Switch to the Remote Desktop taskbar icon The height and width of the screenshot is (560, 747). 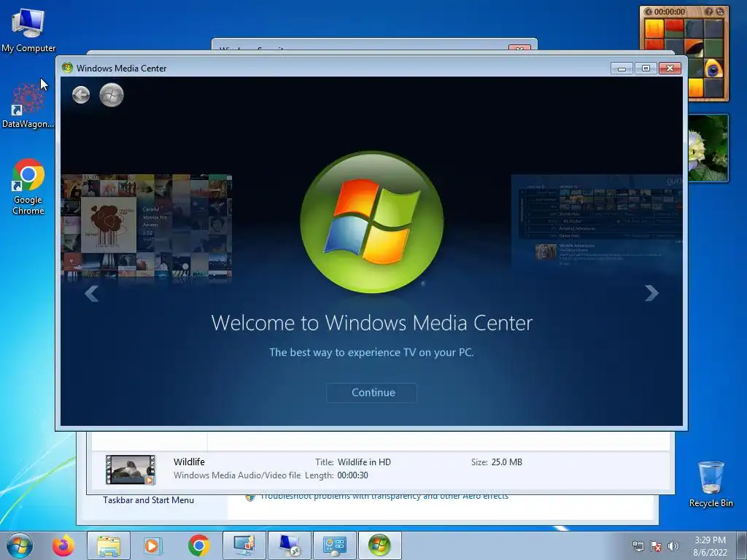[289, 545]
